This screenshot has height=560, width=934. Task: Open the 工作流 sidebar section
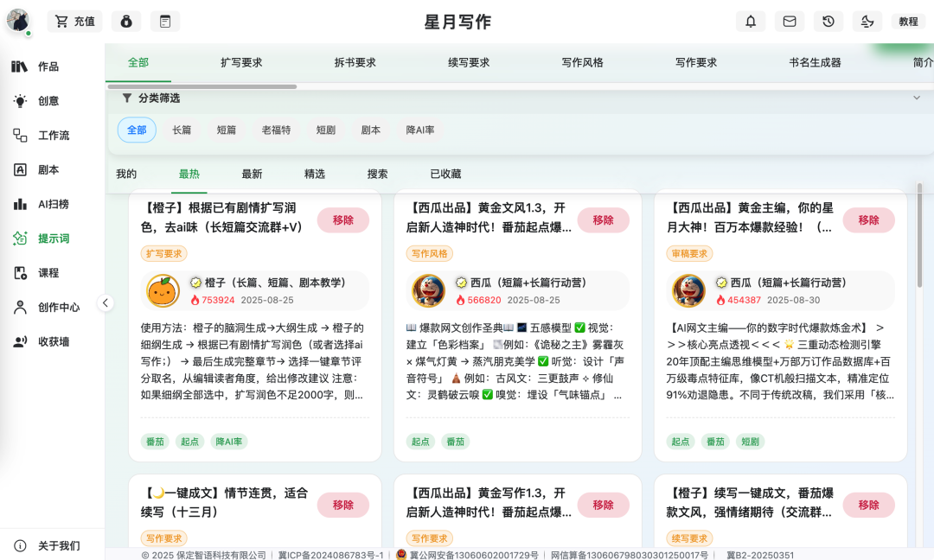pyautogui.click(x=52, y=135)
